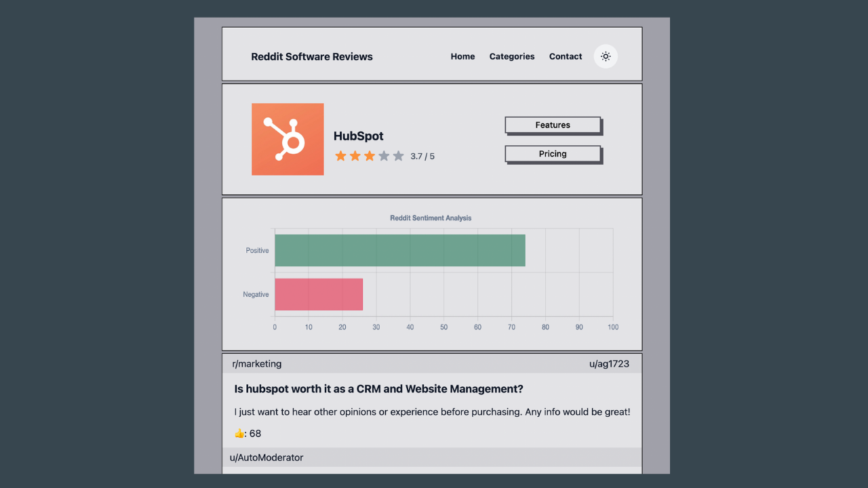Click the first orange rating star
The image size is (868, 488).
click(x=340, y=156)
